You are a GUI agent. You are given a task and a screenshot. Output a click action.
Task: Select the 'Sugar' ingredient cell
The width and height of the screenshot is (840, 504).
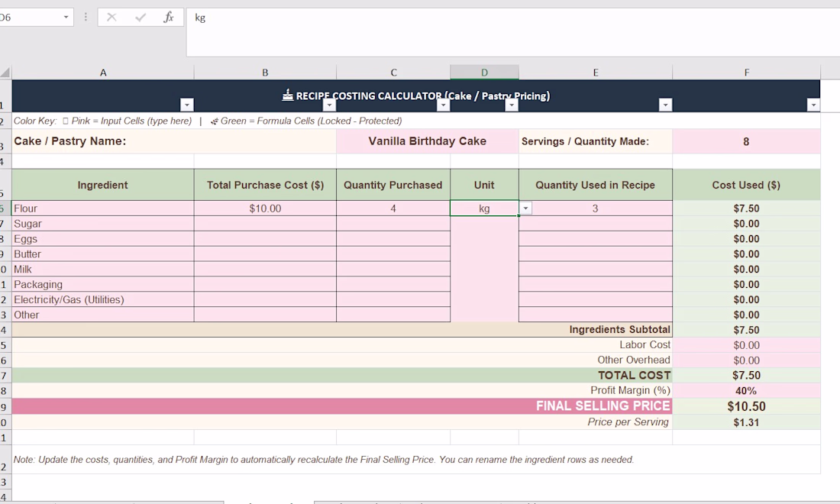pos(103,224)
